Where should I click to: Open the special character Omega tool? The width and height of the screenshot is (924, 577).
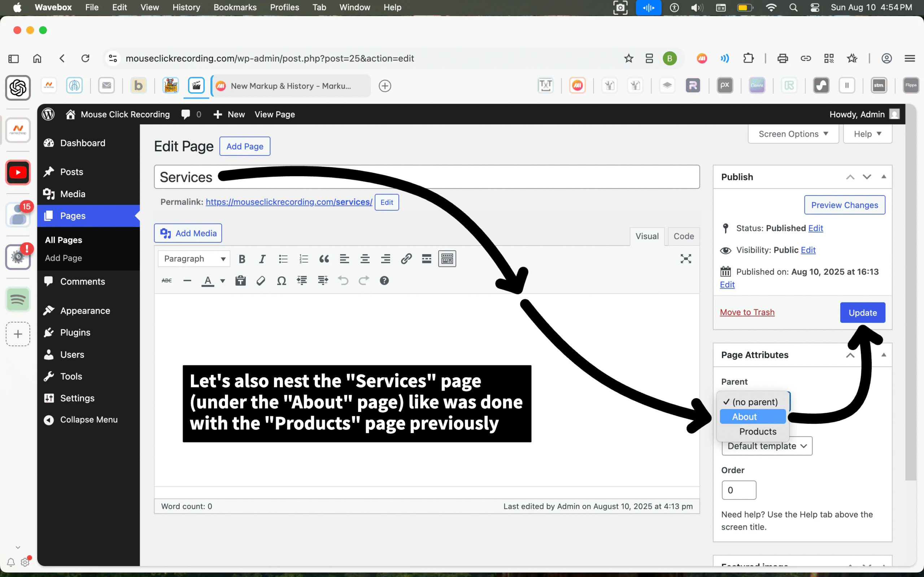[x=282, y=281]
